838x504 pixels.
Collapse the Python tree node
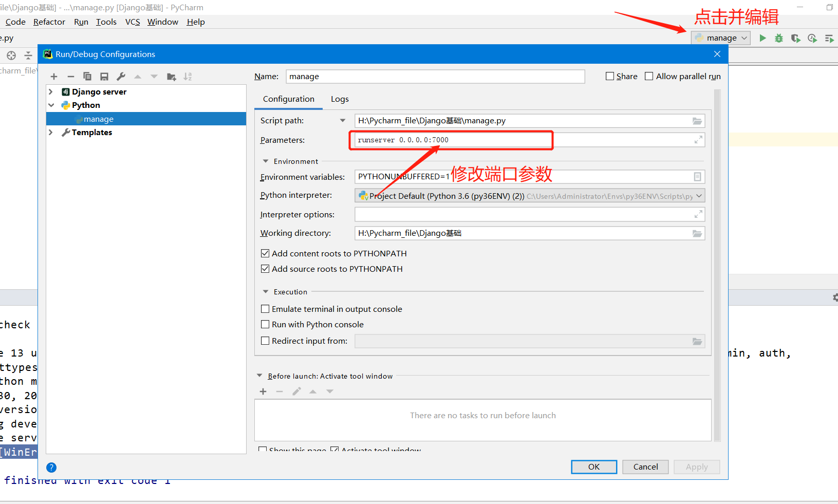click(x=51, y=105)
